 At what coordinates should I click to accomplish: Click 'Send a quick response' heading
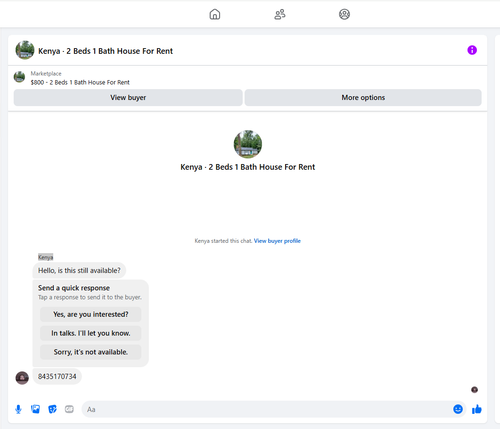click(74, 288)
